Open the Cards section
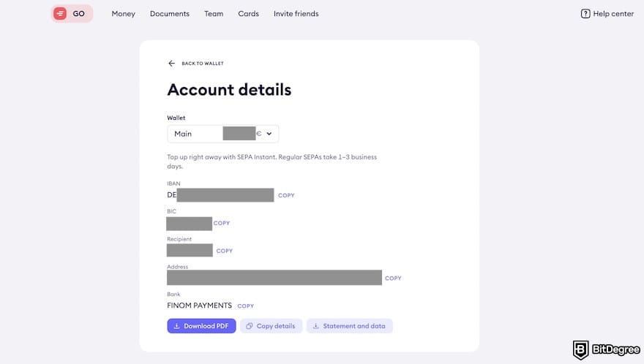Screen dimensions: 644x364 click(x=249, y=14)
